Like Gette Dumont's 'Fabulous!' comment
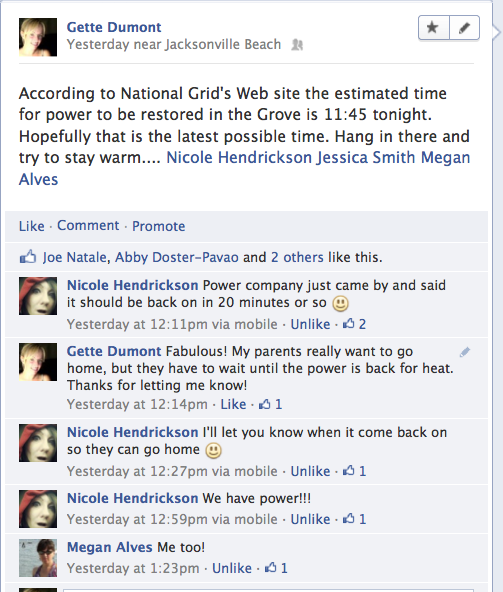The image size is (503, 592). coord(233,404)
